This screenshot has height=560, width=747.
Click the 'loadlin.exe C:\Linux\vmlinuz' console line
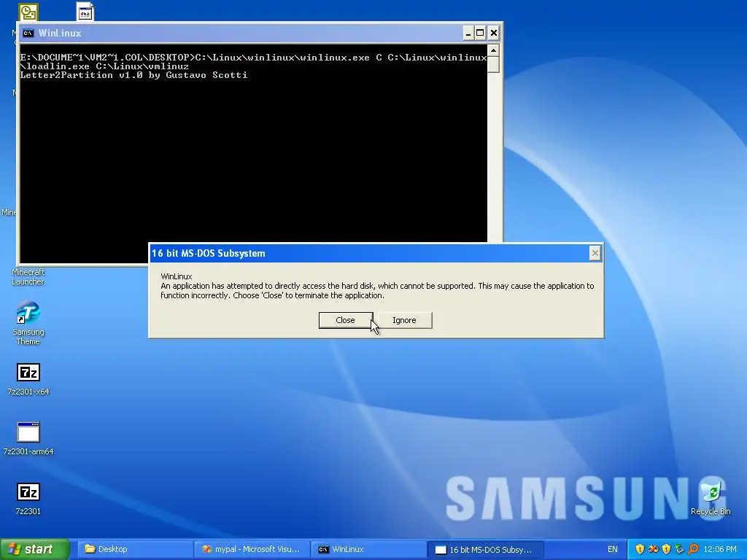point(104,66)
